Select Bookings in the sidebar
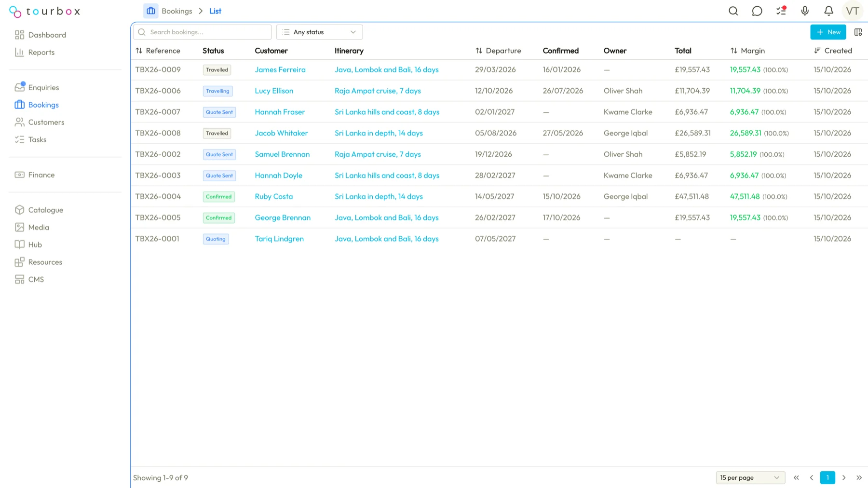This screenshot has height=488, width=868. click(43, 105)
